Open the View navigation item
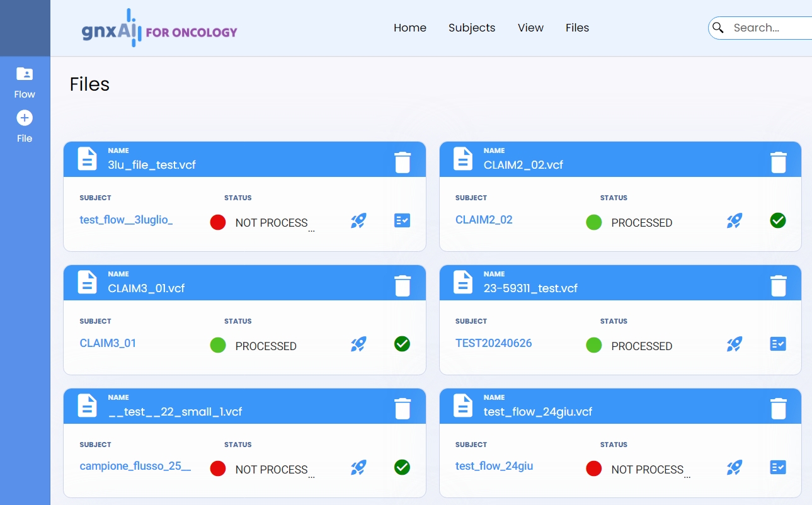 click(530, 28)
